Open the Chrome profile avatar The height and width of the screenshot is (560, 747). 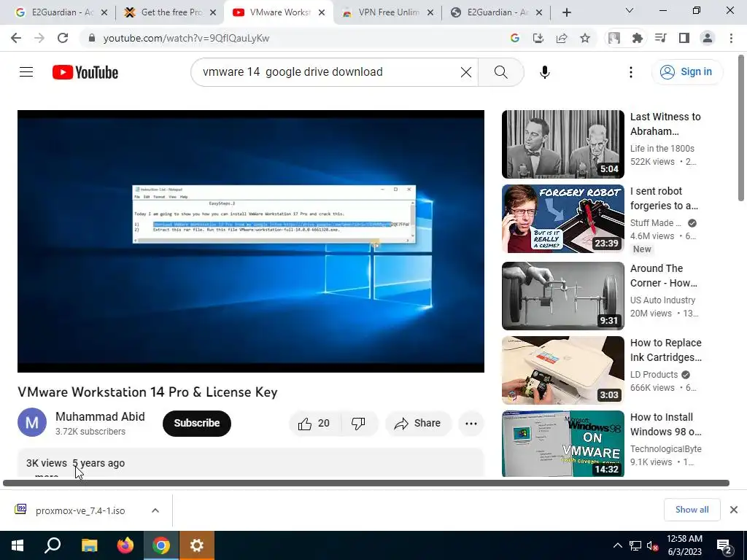[708, 38]
